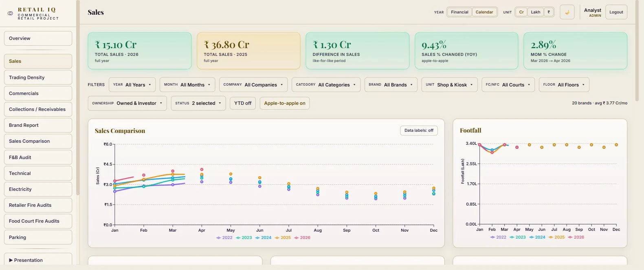
Task: Expand the Presentation section in sidebar
Action: [x=38, y=260]
